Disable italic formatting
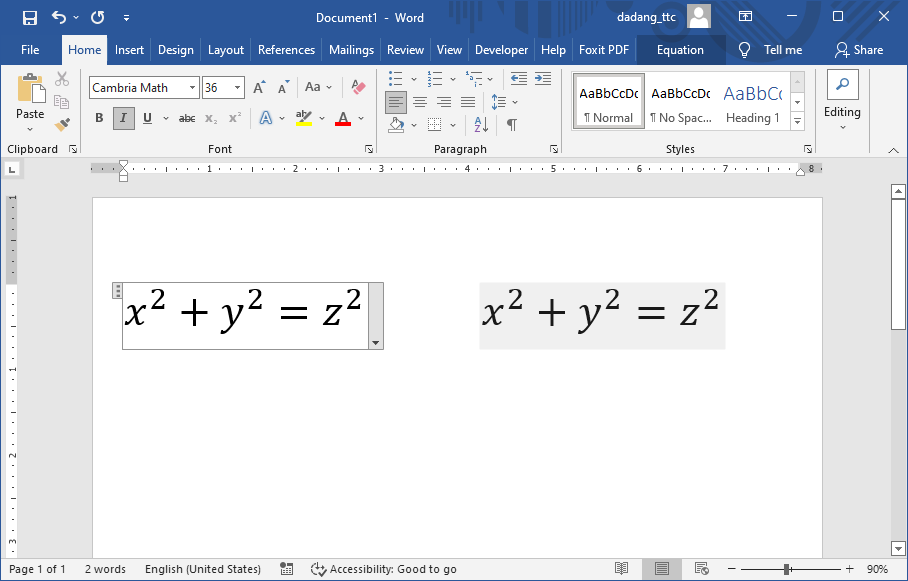908x581 pixels. pos(123,118)
